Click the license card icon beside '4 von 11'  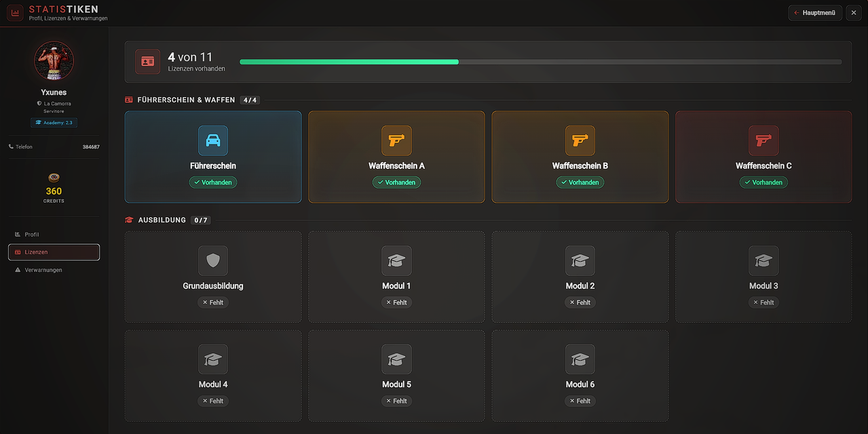[148, 62]
